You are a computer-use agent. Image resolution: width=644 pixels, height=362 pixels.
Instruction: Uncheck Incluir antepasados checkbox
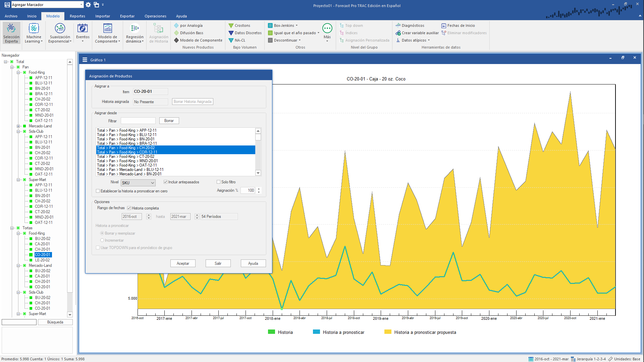pos(165,182)
